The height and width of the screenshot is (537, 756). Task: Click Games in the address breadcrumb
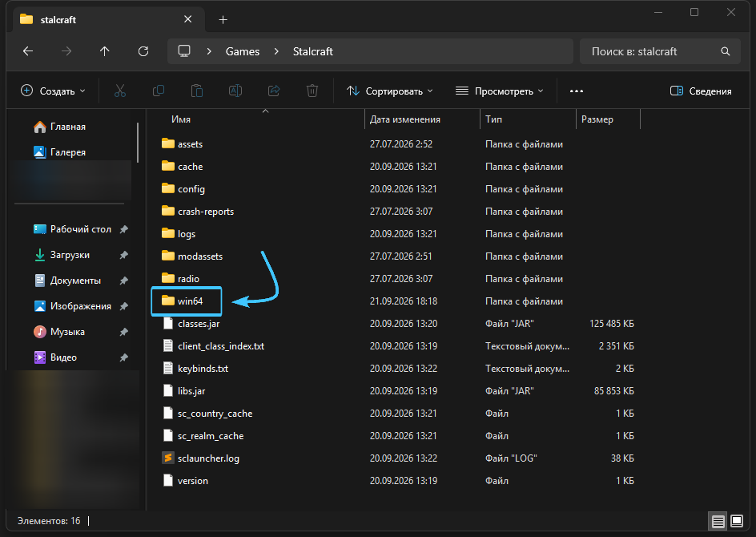[x=243, y=51]
